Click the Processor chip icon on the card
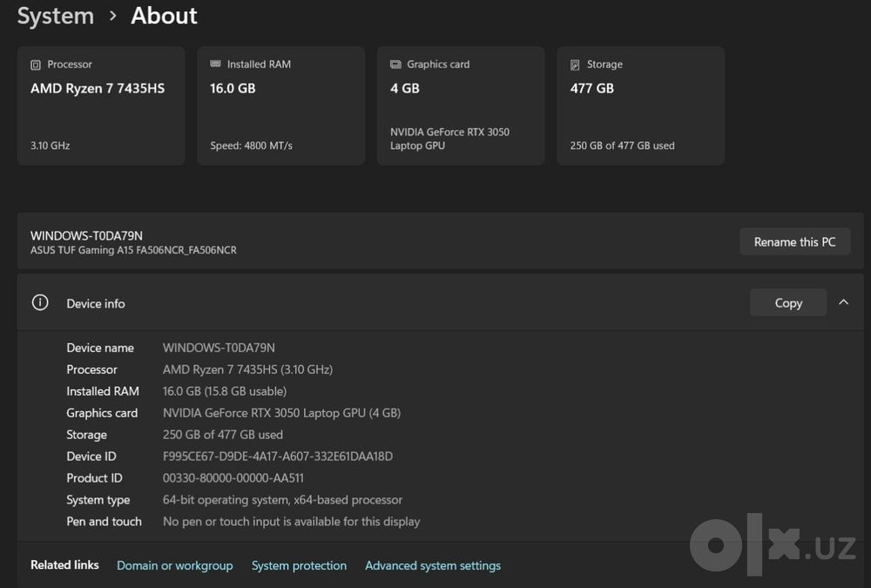871x588 pixels. tap(36, 65)
